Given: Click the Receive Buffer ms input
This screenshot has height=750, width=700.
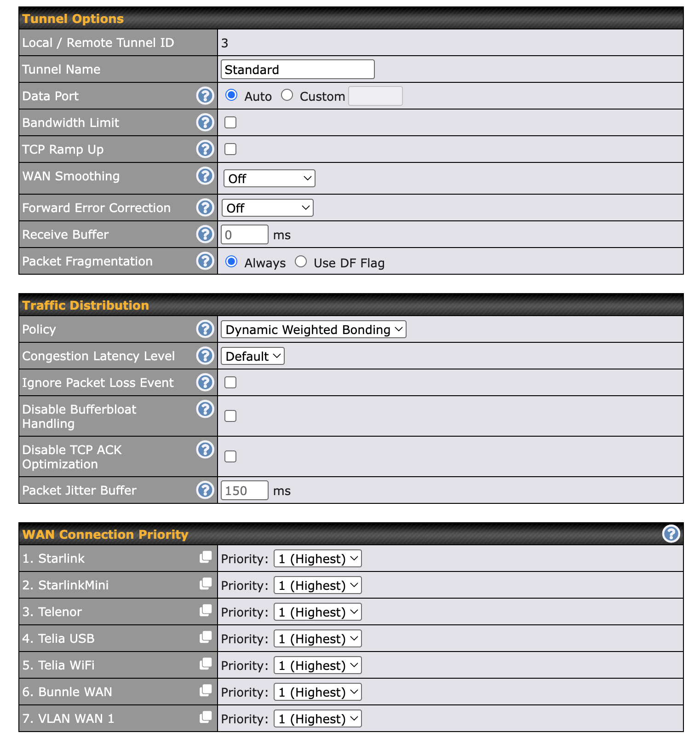Looking at the screenshot, I should pyautogui.click(x=244, y=235).
